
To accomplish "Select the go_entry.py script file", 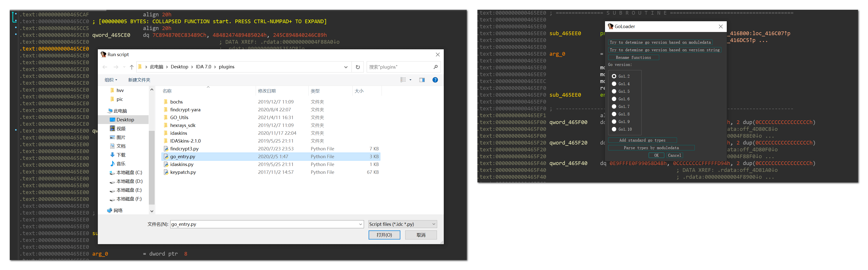I will click(271, 156).
